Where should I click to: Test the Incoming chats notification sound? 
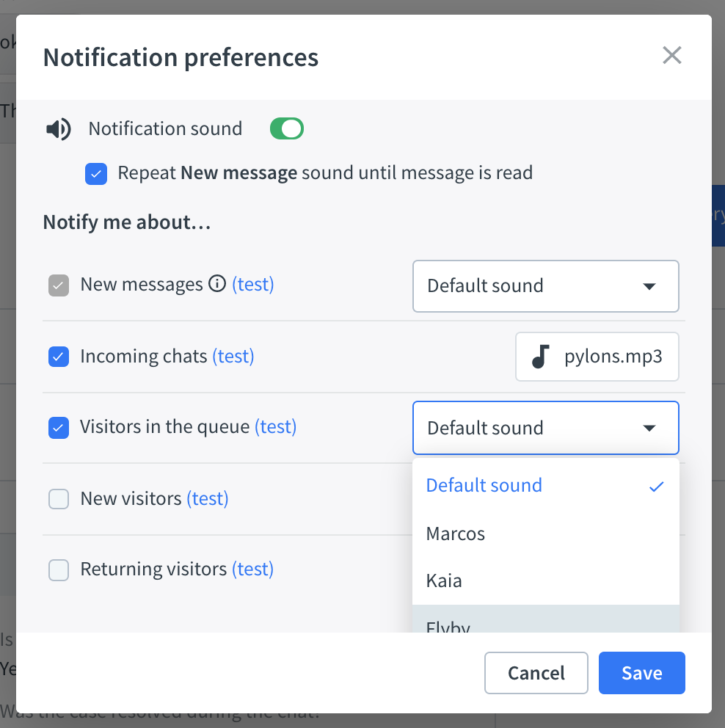click(x=233, y=356)
